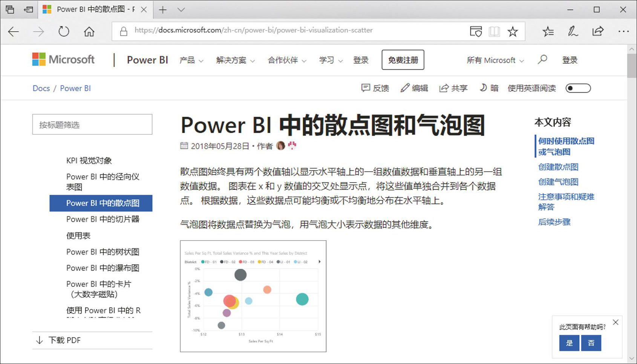Jump to 何时使用散点图或气泡图 section
This screenshot has width=637, height=364.
point(566,146)
